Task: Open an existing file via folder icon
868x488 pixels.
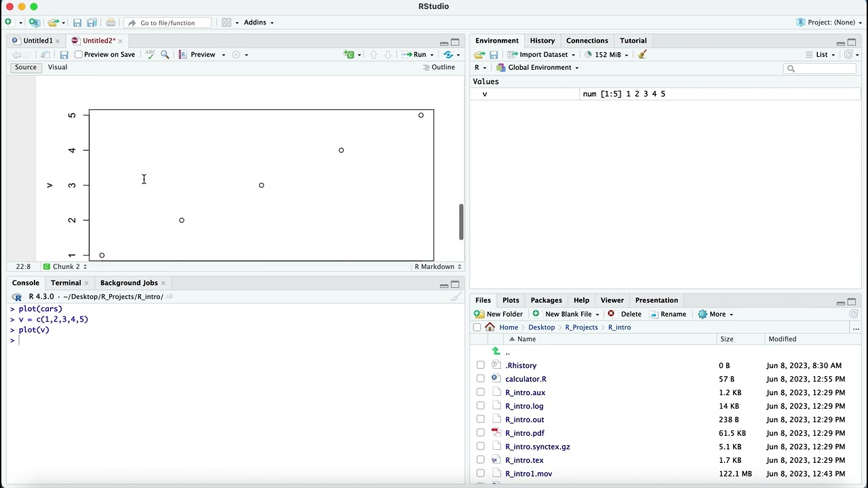Action: tap(53, 22)
